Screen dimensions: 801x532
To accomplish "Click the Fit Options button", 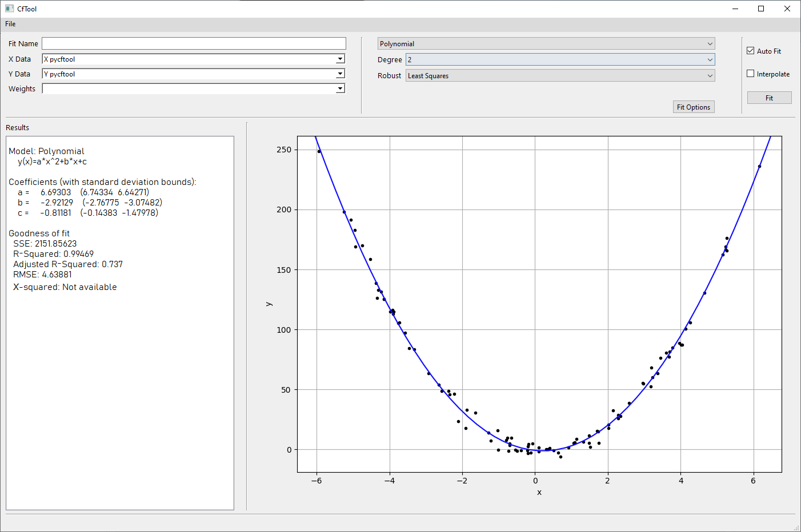I will [x=693, y=107].
